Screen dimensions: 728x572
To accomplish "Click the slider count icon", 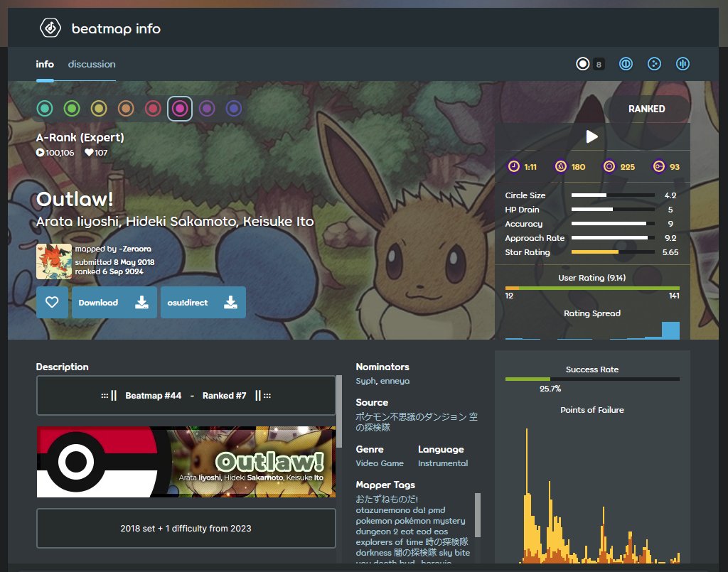I will point(658,166).
